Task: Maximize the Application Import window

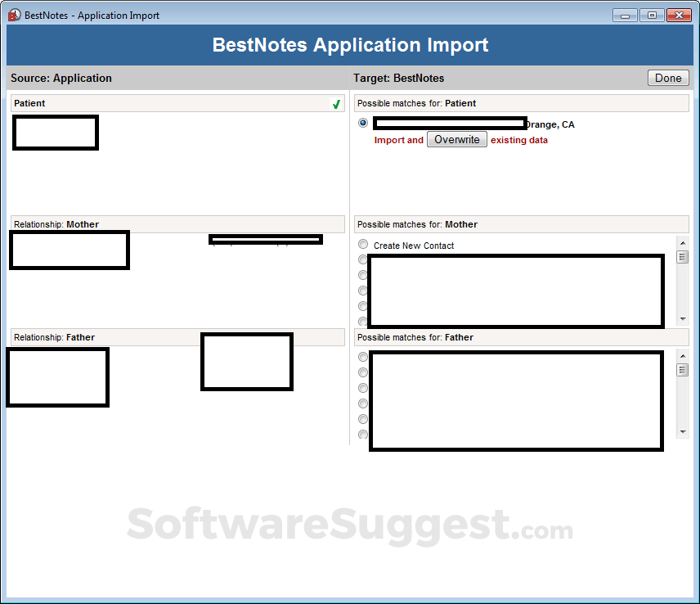Action: (x=652, y=16)
